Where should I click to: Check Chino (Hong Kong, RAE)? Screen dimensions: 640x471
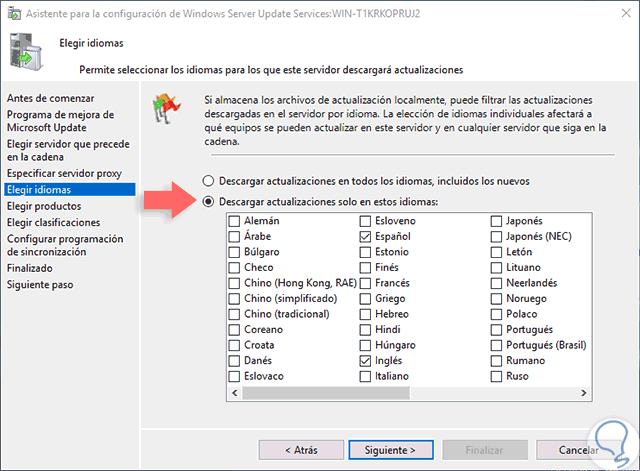pyautogui.click(x=234, y=283)
